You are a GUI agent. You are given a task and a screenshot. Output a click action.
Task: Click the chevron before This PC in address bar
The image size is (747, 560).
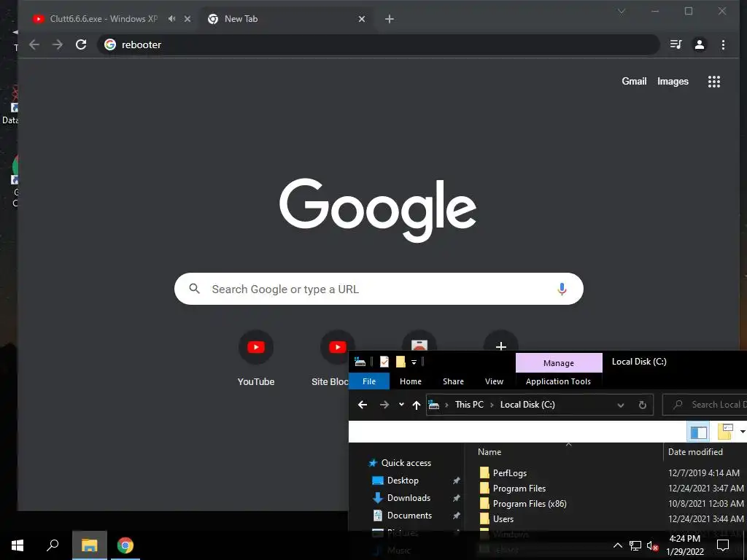(x=446, y=405)
